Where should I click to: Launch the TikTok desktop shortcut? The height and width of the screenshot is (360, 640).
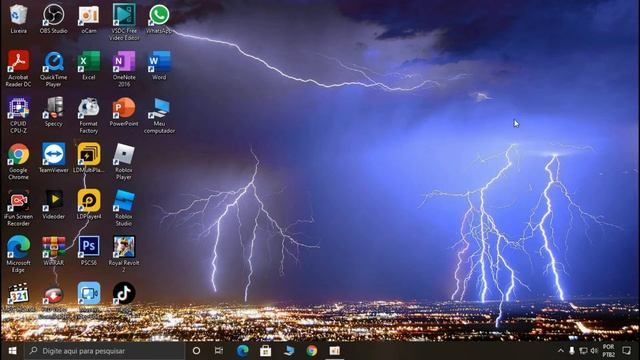[x=124, y=294]
